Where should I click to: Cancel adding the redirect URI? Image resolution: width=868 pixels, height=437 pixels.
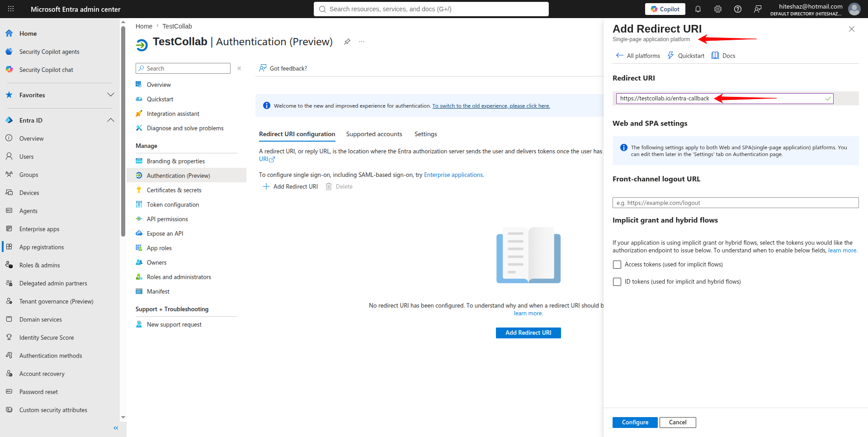[x=678, y=423]
